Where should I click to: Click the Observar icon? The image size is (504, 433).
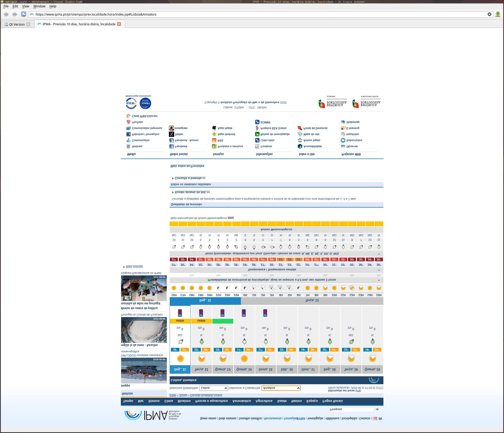pos(343,146)
